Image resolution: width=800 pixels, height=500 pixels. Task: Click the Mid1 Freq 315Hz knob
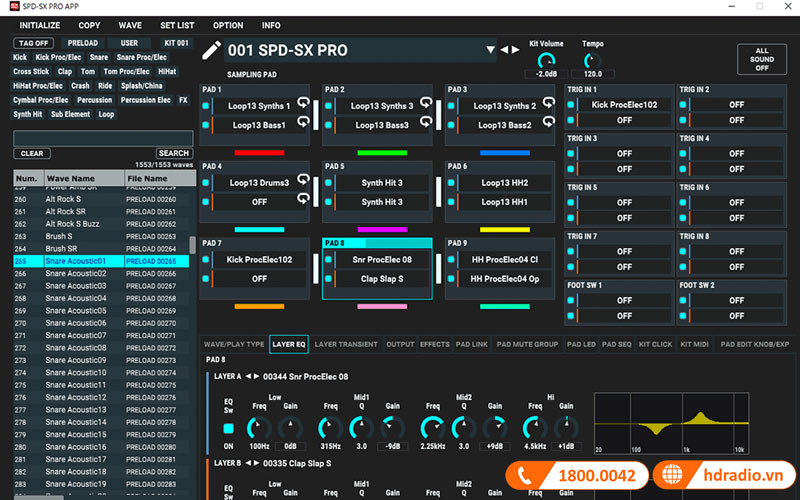(330, 428)
